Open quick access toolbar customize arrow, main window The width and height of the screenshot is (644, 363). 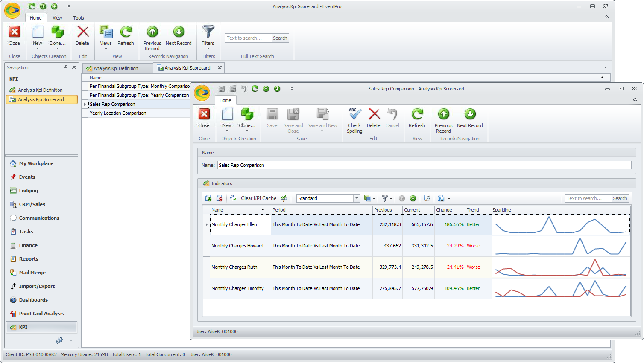coord(69,6)
